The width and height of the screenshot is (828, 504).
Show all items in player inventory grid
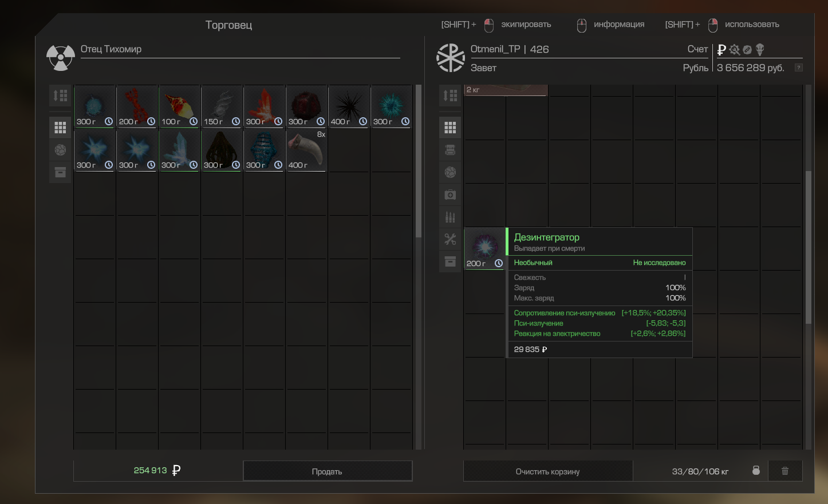450,128
